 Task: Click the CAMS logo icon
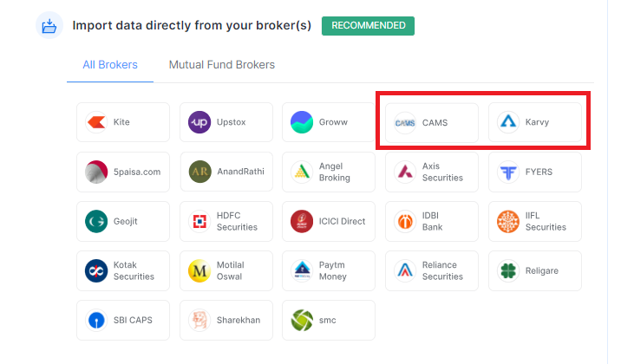pyautogui.click(x=405, y=123)
